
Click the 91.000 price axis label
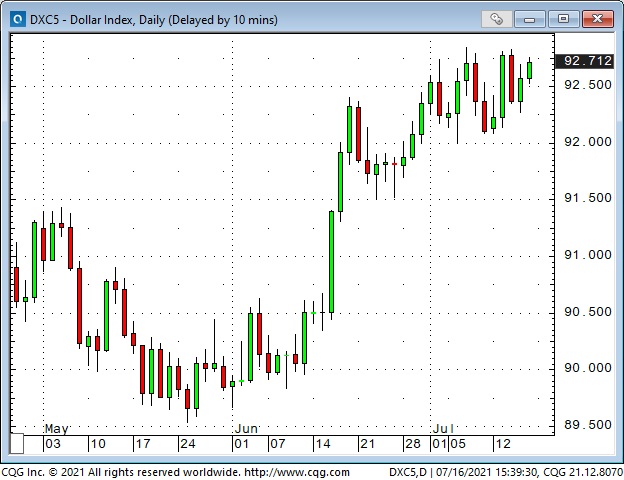588,255
